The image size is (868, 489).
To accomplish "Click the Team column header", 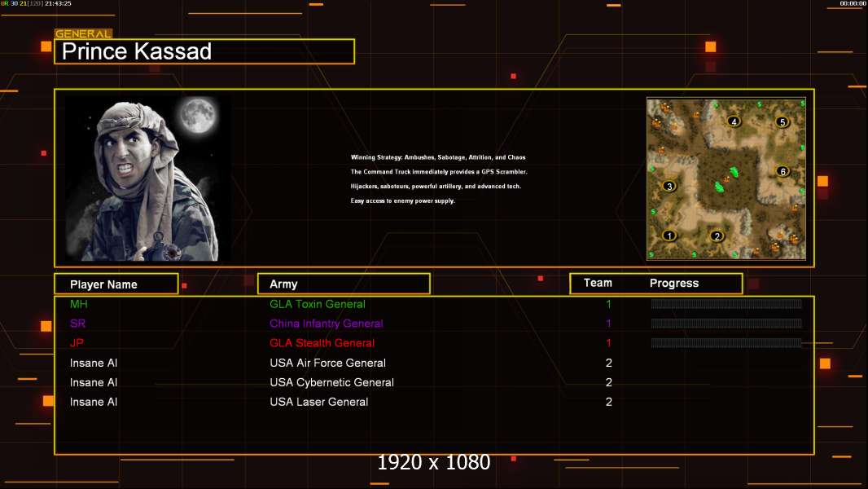I will click(x=598, y=283).
